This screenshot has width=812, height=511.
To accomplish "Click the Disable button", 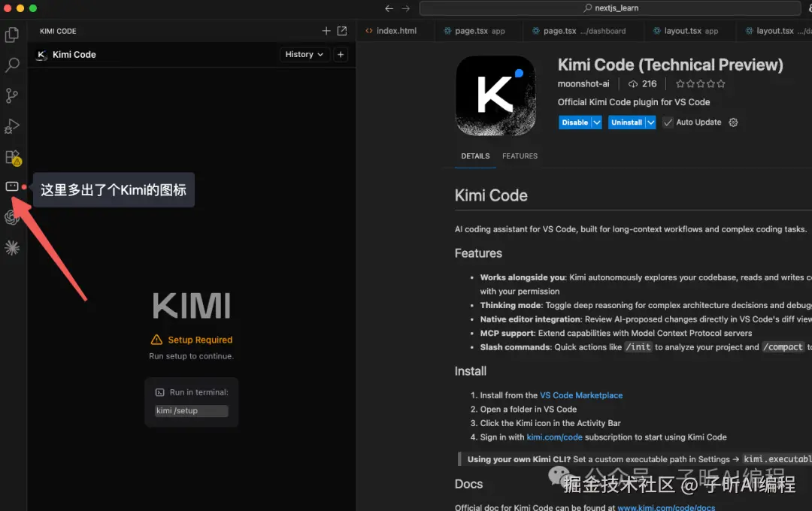I will tap(575, 122).
